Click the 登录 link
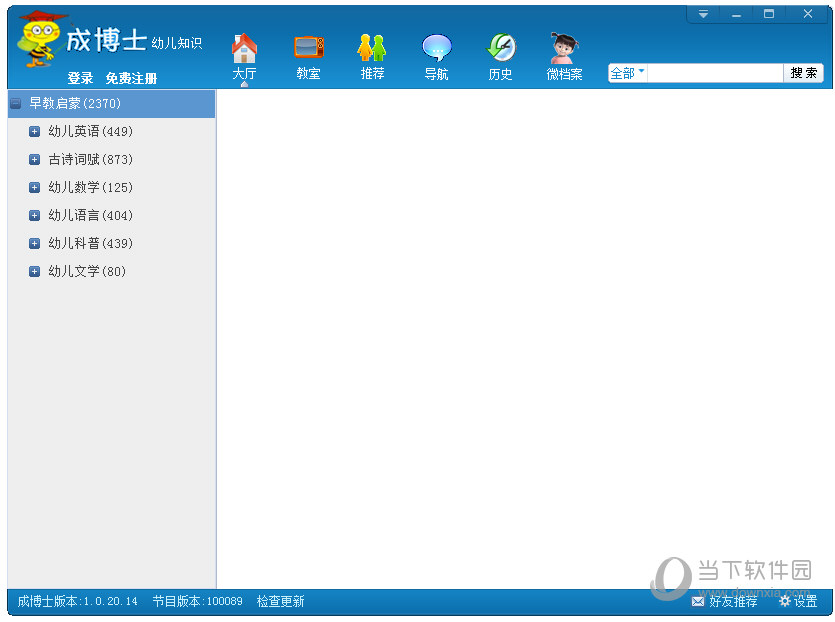Viewport: 835px width, 622px height. click(x=80, y=78)
